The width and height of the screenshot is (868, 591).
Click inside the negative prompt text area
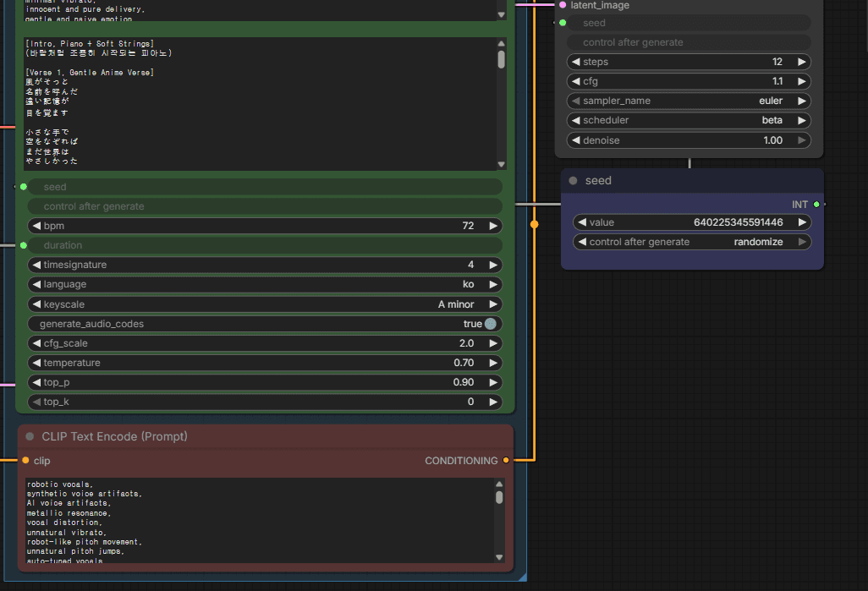tap(254, 520)
